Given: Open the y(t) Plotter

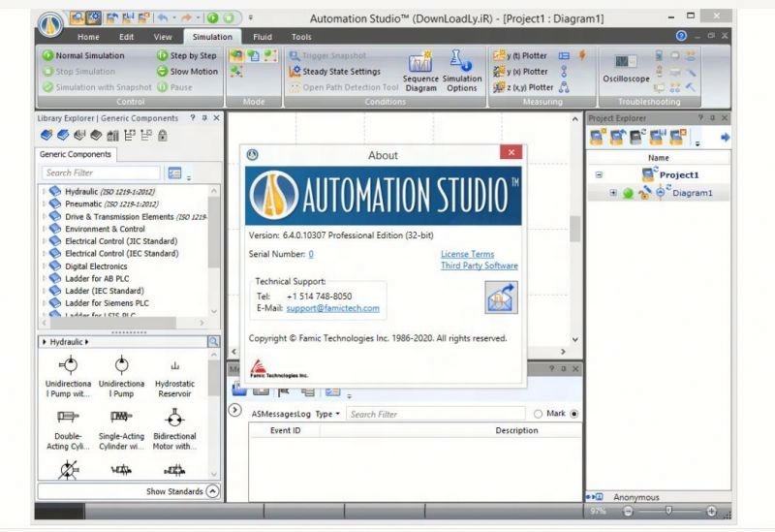Looking at the screenshot, I should [x=500, y=56].
